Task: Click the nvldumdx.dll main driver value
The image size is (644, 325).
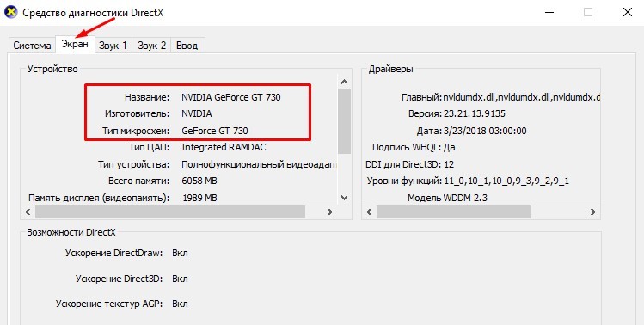Action: coord(522,97)
